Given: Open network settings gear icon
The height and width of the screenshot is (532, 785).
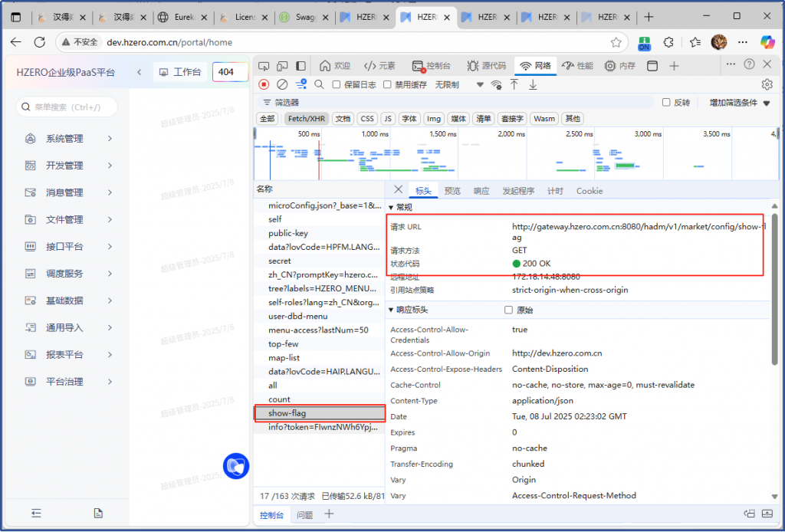Looking at the screenshot, I should click(x=767, y=84).
